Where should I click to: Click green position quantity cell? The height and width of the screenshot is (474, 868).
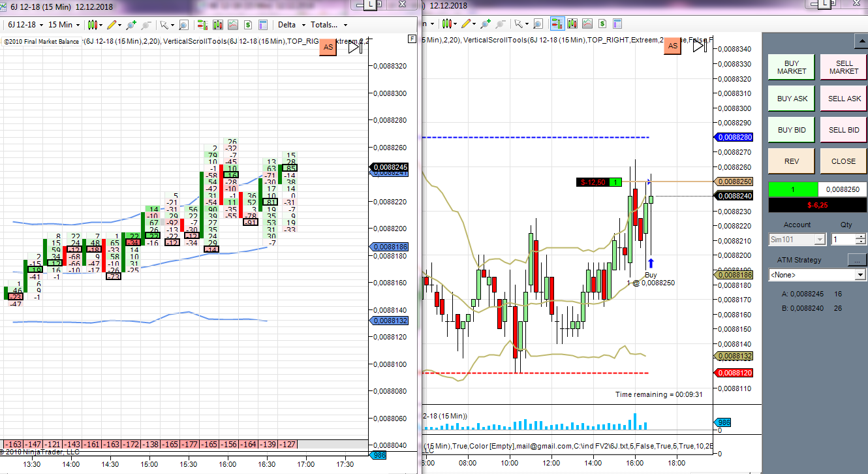(x=792, y=189)
